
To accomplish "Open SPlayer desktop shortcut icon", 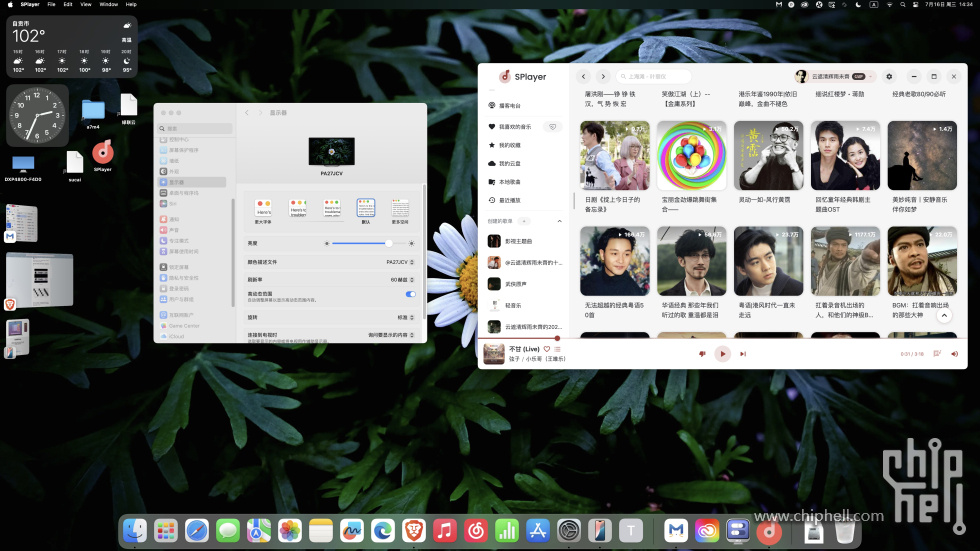I will 102,155.
